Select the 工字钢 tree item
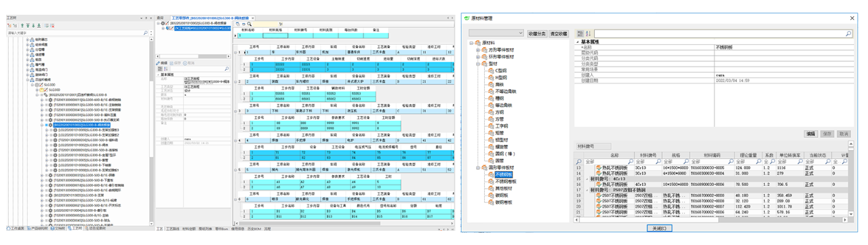Image resolution: width=868 pixels, height=245 pixels. coord(502,126)
